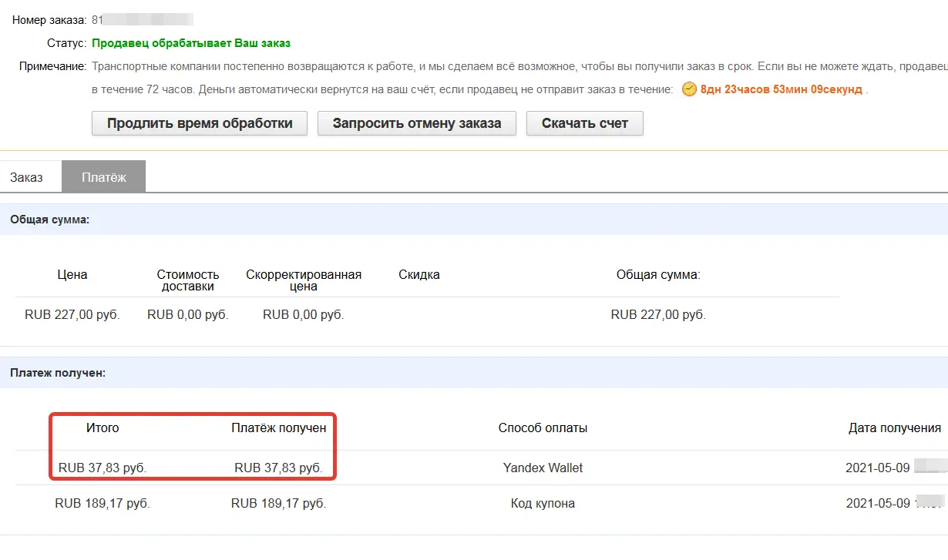Click the "Yandex Wallet" payment method
The height and width of the screenshot is (560, 948).
[543, 468]
